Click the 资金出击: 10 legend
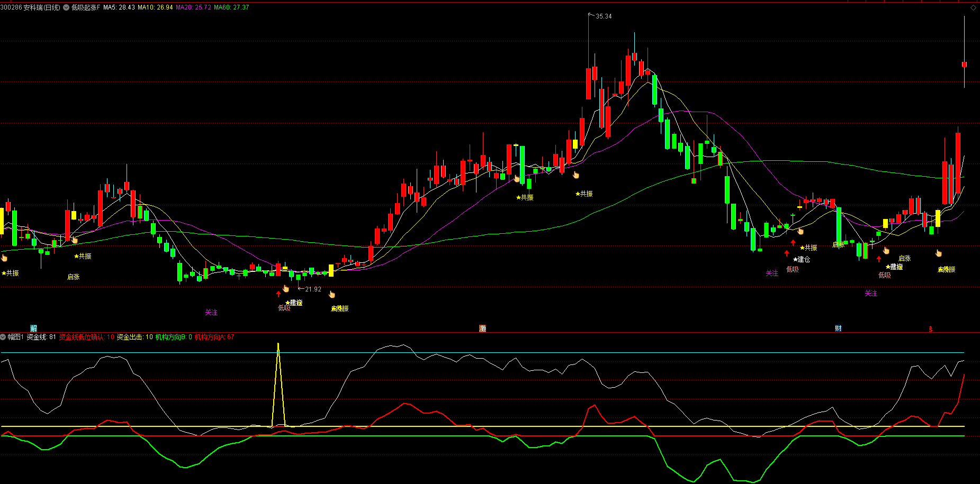The image size is (980, 484). pos(135,337)
